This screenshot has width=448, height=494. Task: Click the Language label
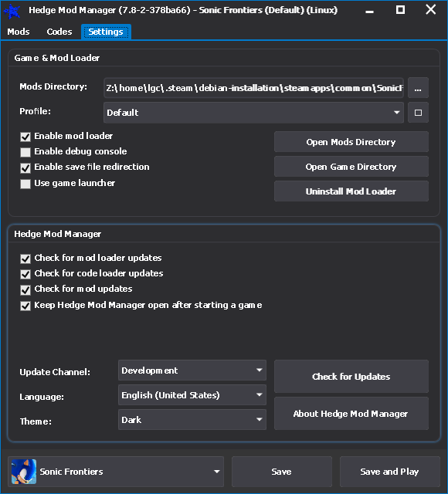click(x=42, y=397)
